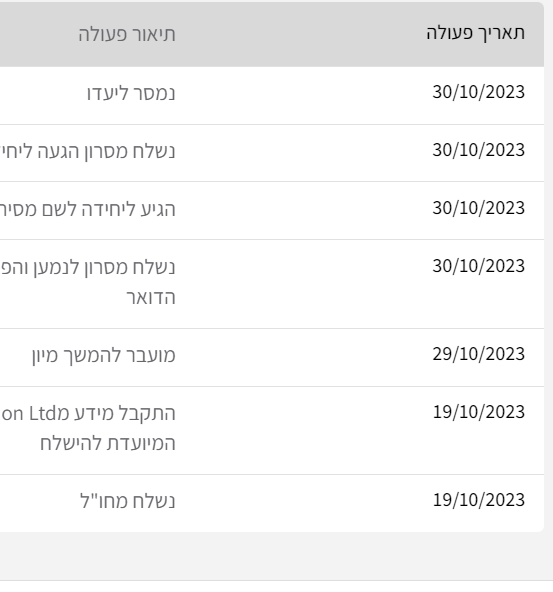Click the "מועבר להמשך מיון" description
553x592 pixels.
pos(104,355)
